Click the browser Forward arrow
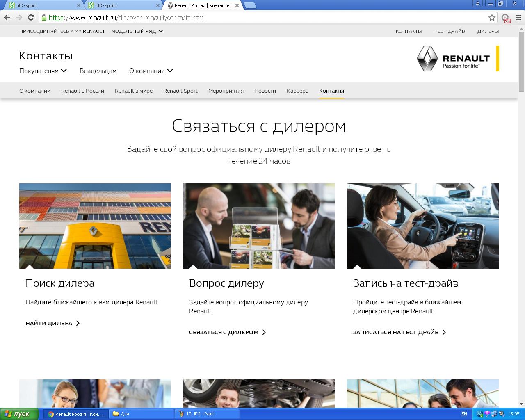Screen dimensions: 525x420 tap(19, 17)
